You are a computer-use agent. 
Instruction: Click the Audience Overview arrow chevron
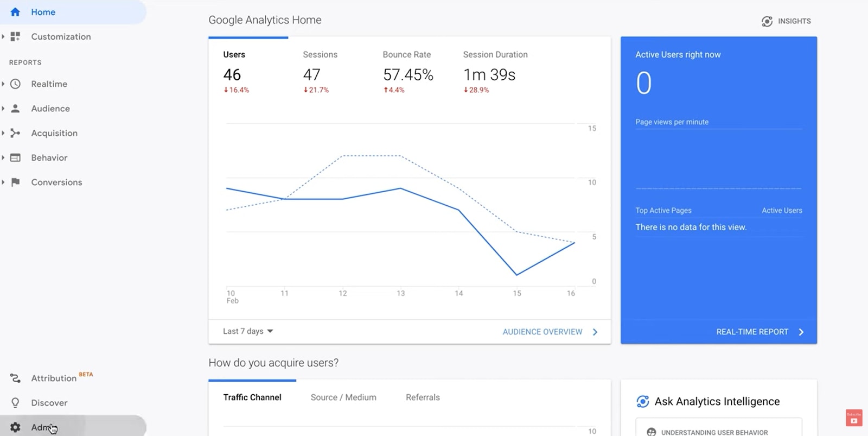coord(595,332)
